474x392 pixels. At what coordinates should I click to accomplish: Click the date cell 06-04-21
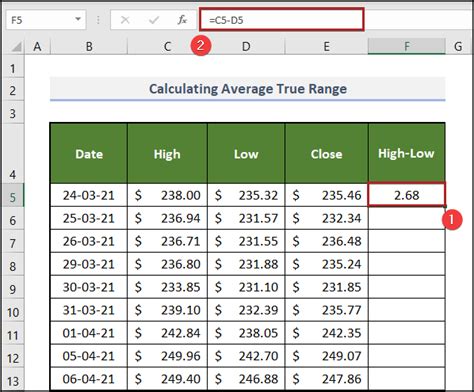pyautogui.click(x=89, y=379)
